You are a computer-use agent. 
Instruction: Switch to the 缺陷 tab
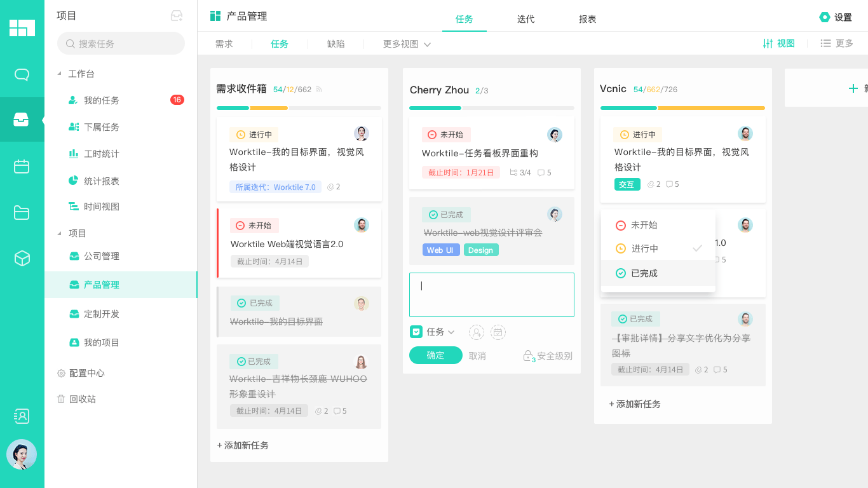point(336,43)
